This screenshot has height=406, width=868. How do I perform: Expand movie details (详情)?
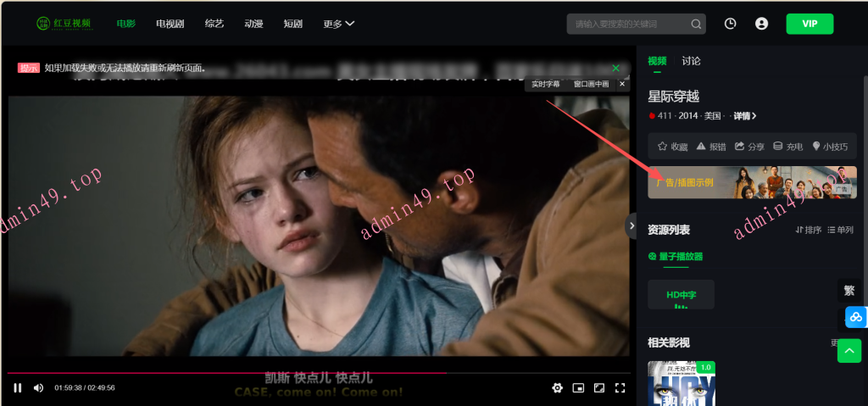point(744,116)
